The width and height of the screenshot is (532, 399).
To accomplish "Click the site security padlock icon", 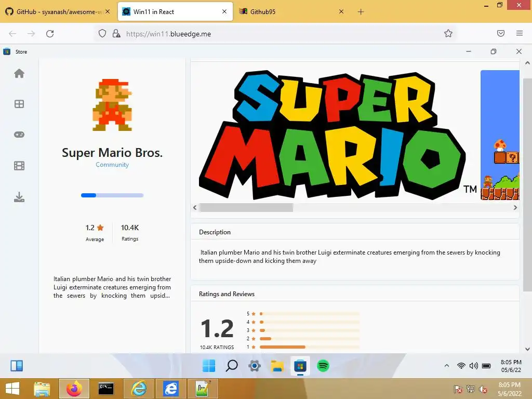I will point(116,33).
